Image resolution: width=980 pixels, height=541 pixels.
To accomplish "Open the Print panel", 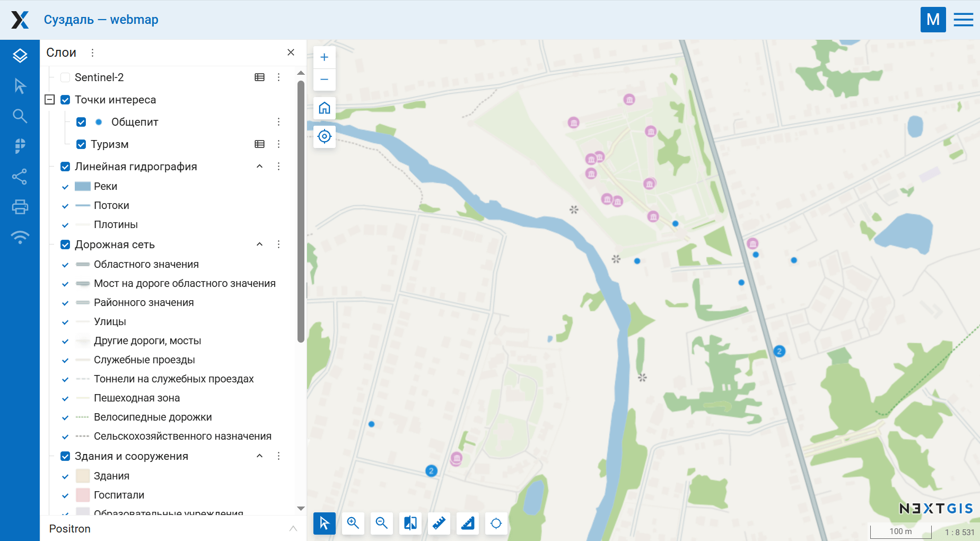I will pyautogui.click(x=20, y=207).
